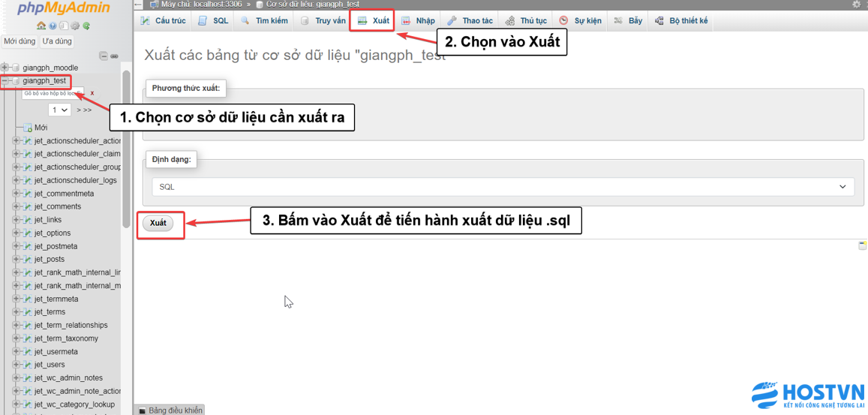The image size is (868, 415).
Task: Click the table icon beside jet_posts
Action: click(x=28, y=260)
